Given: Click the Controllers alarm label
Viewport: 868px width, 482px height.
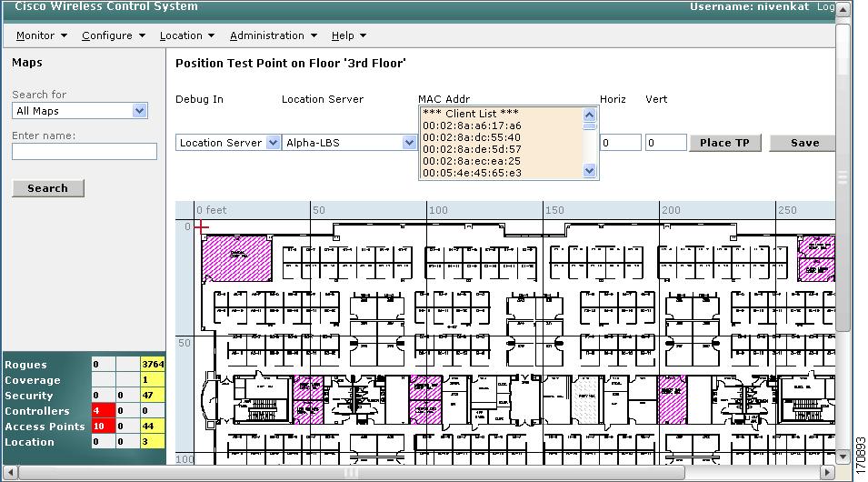Looking at the screenshot, I should pos(37,411).
